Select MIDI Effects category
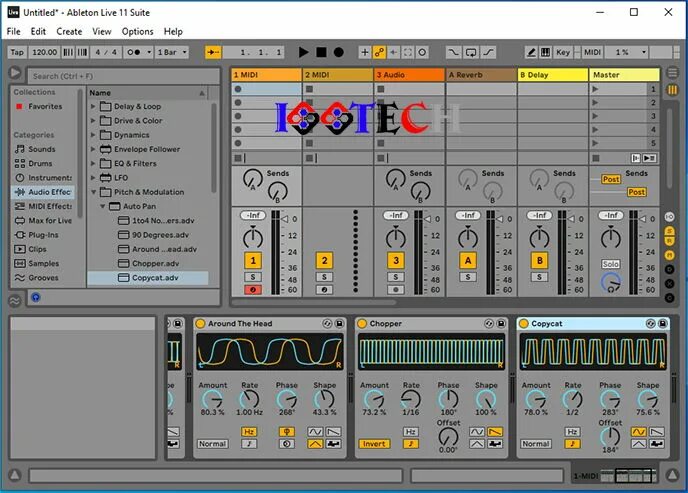The image size is (688, 493). (x=44, y=206)
